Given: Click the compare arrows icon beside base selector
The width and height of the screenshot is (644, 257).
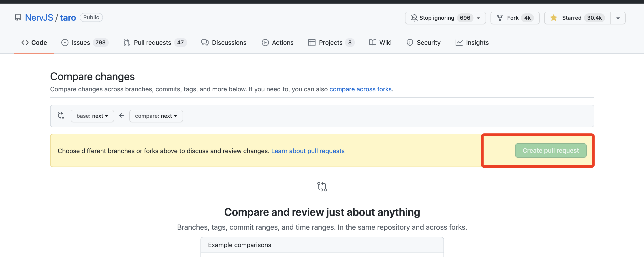Looking at the screenshot, I should coord(61,116).
